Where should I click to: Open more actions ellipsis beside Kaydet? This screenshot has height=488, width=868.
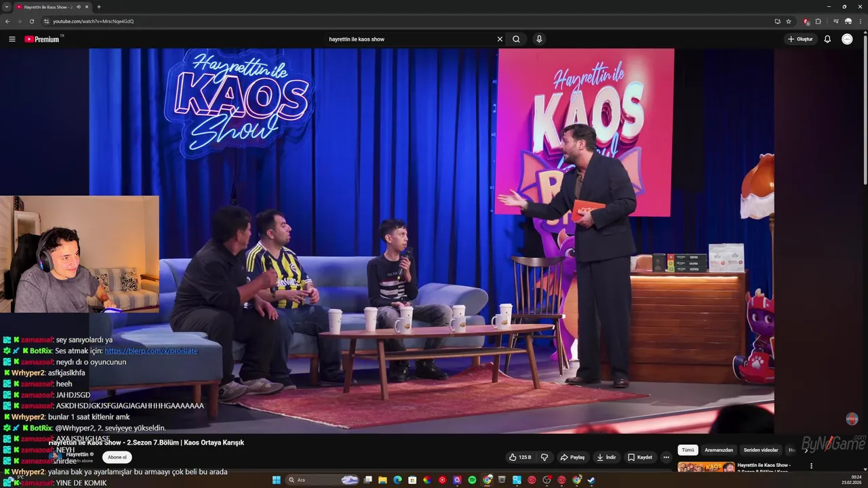pos(666,457)
